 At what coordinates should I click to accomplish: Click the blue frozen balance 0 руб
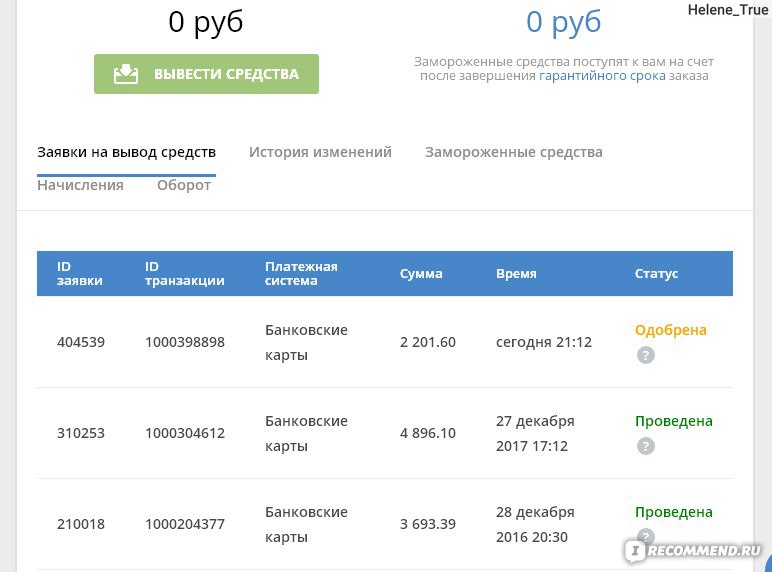564,21
